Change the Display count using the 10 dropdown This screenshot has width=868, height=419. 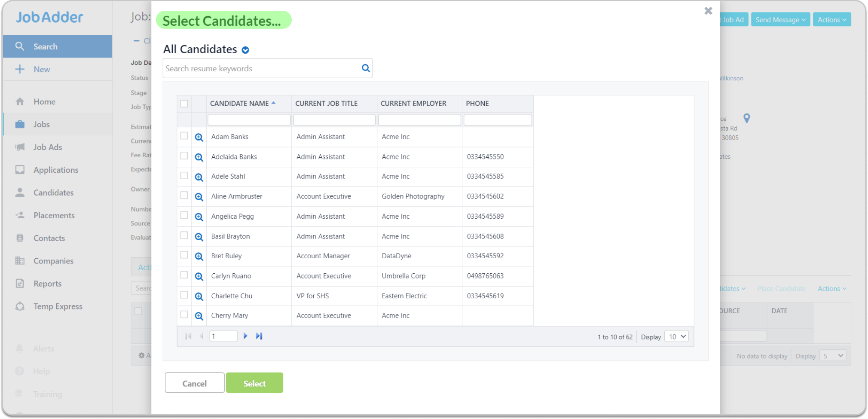676,336
